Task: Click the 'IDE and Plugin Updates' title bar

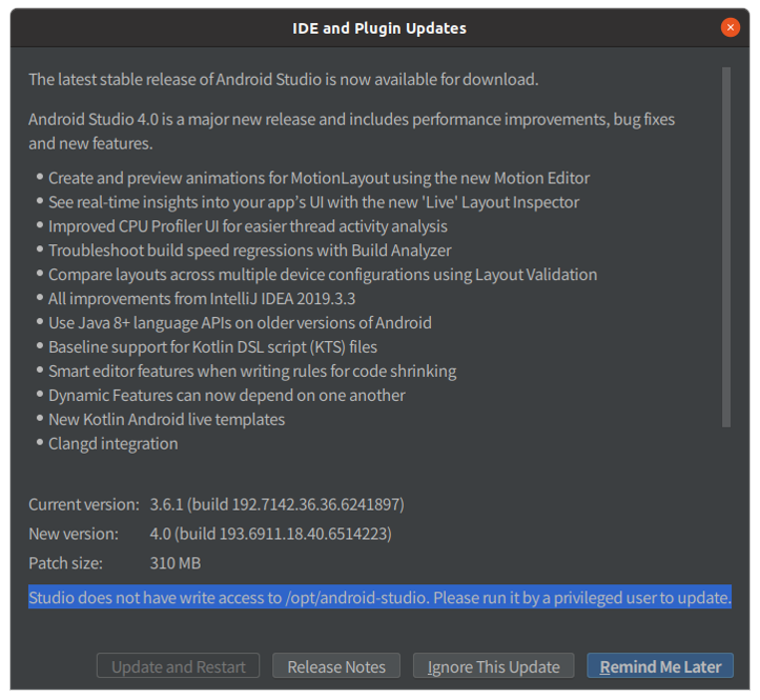Action: tap(379, 28)
